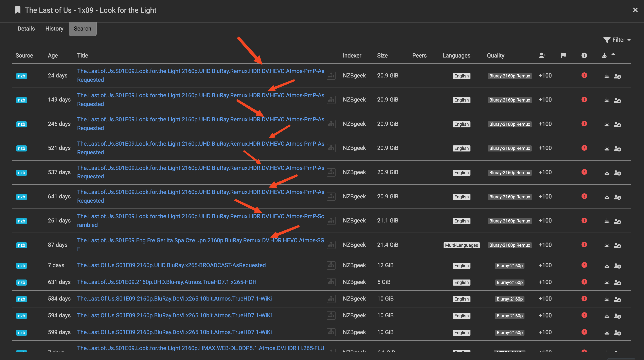The image size is (644, 360).
Task: Sort results by Size column header
Action: tap(382, 55)
